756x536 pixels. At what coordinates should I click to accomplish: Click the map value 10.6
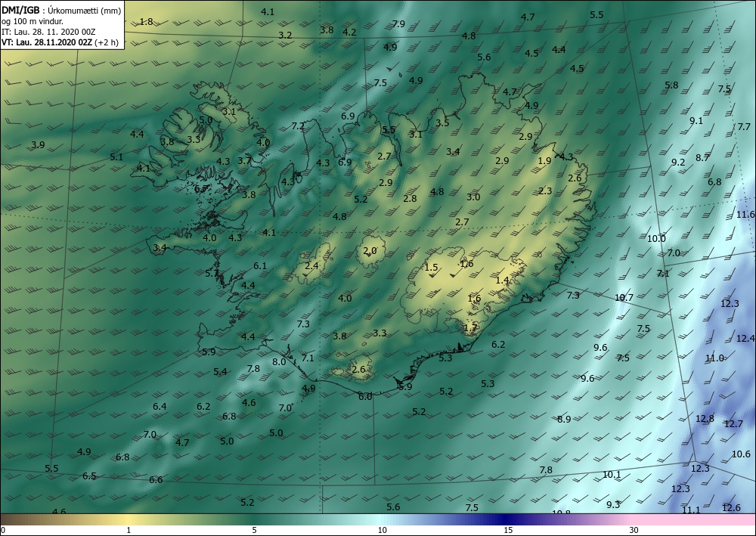(741, 454)
